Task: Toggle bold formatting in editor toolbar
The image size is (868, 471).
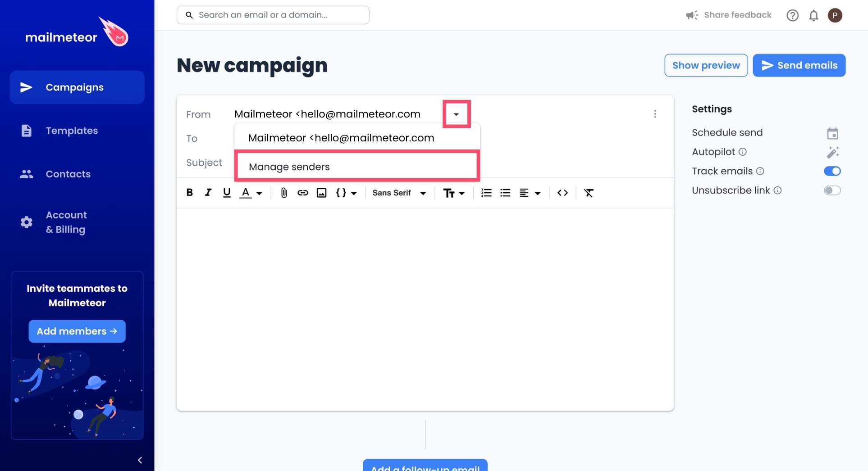Action: pyautogui.click(x=190, y=193)
